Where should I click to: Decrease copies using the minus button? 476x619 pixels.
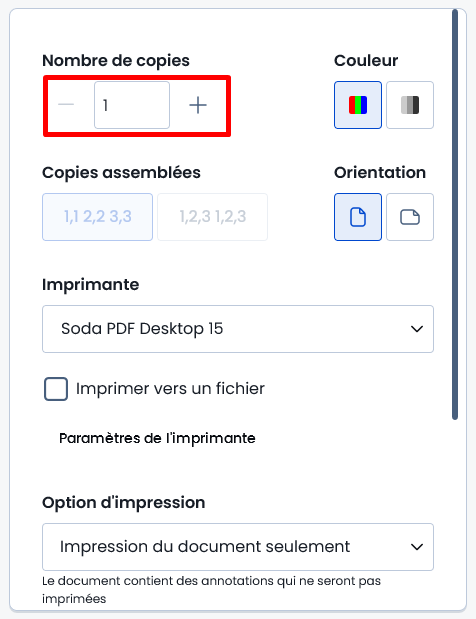[66, 105]
